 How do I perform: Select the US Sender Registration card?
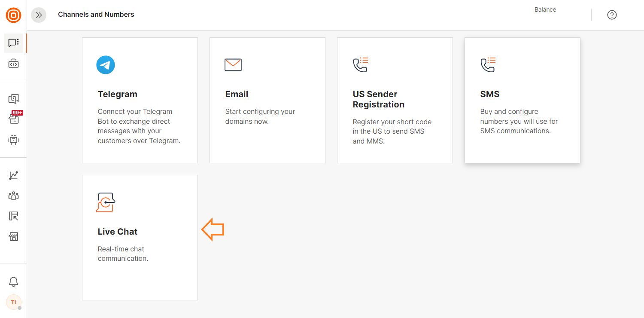(x=395, y=100)
